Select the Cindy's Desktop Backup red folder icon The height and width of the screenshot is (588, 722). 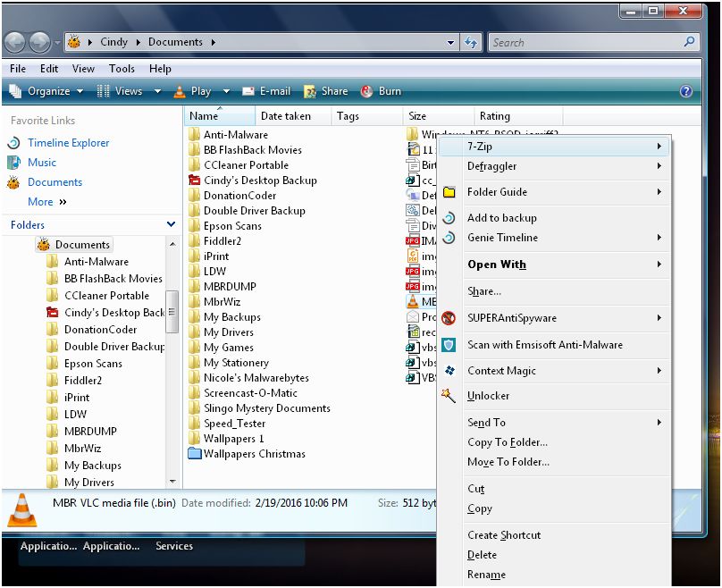click(x=194, y=180)
